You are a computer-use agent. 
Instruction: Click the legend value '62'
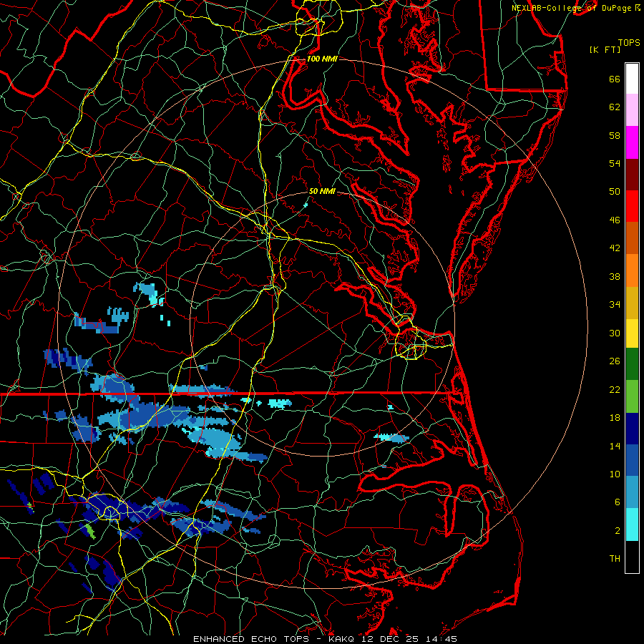pyautogui.click(x=615, y=107)
